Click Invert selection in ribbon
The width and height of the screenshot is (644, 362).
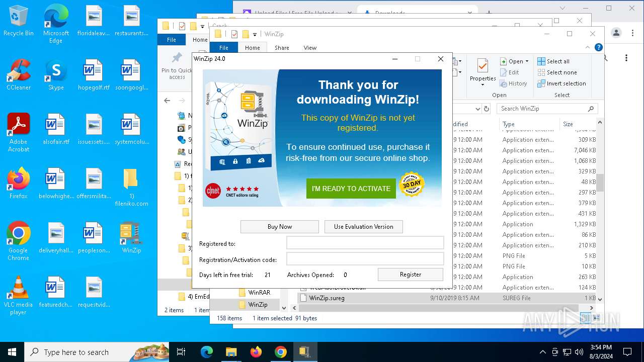click(x=561, y=83)
